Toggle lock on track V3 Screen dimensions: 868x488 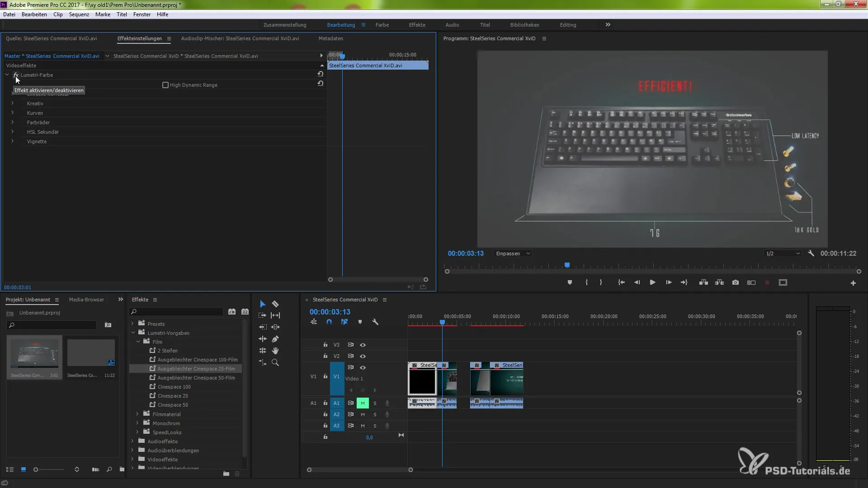(325, 345)
